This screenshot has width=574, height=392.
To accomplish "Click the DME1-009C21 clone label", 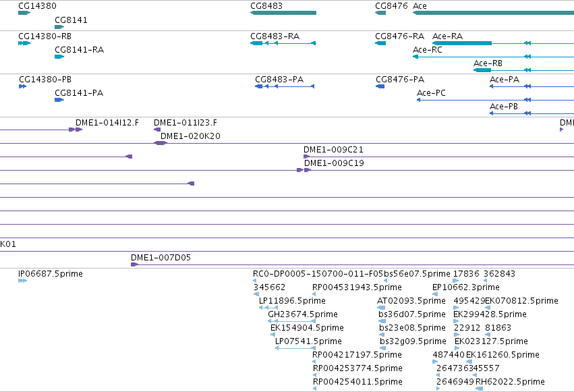I will pos(333,150).
